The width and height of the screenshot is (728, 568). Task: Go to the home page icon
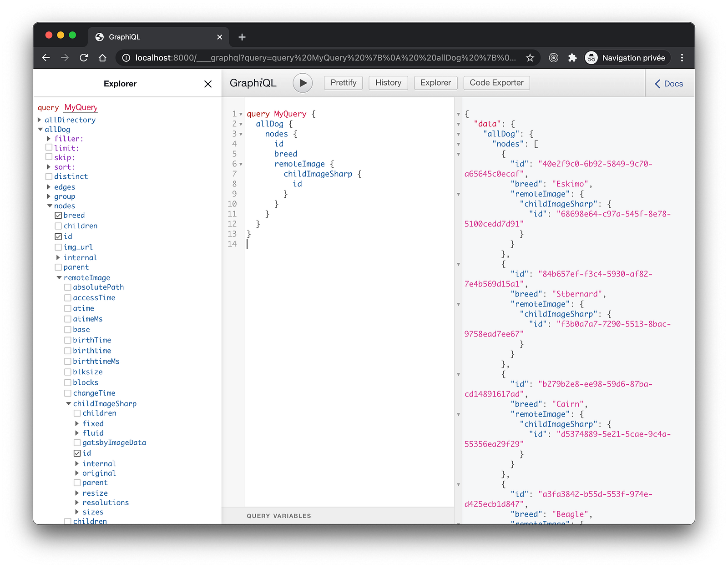pyautogui.click(x=103, y=58)
